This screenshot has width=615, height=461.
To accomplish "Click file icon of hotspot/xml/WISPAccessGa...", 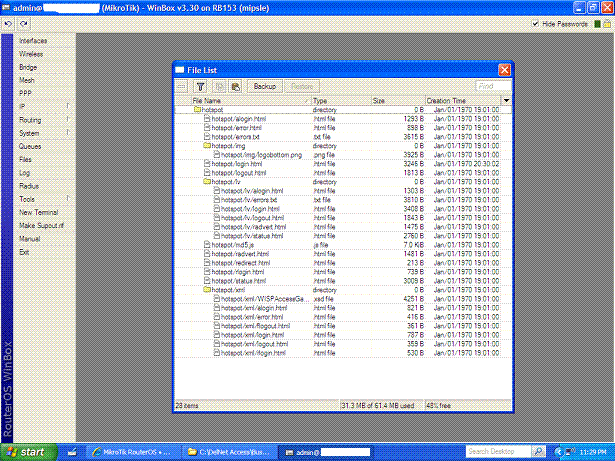I will 217,299.
